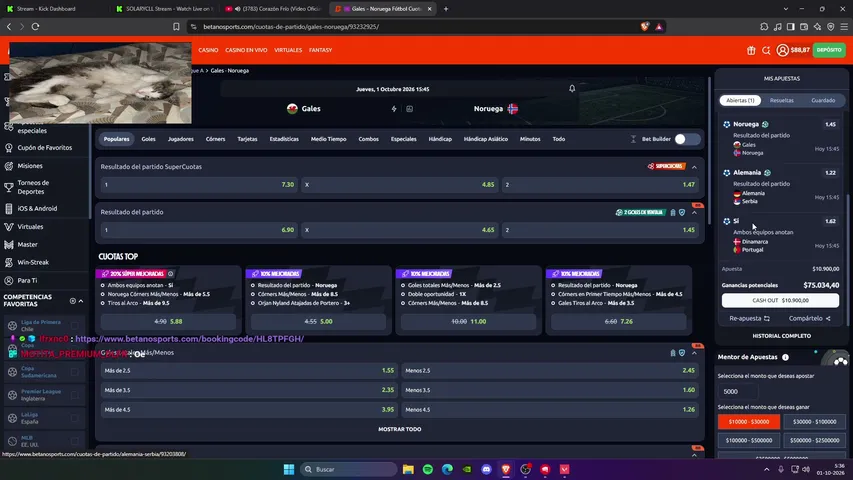Collapse the Resultado del partido section chevron
853x480 pixels.
[694, 213]
